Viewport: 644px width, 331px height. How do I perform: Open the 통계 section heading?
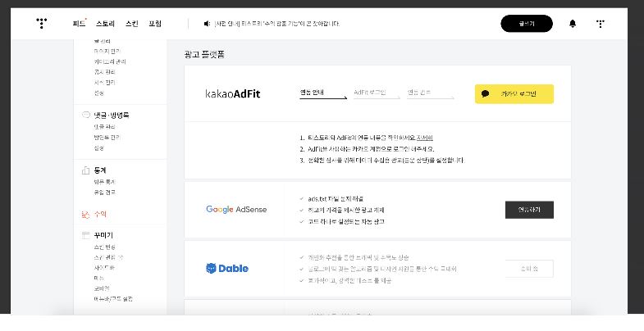pos(100,170)
